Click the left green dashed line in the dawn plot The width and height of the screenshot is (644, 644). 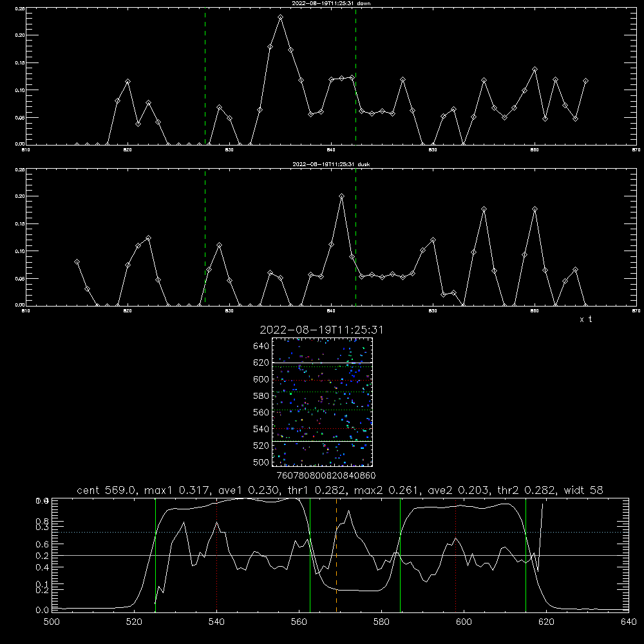pos(205,76)
